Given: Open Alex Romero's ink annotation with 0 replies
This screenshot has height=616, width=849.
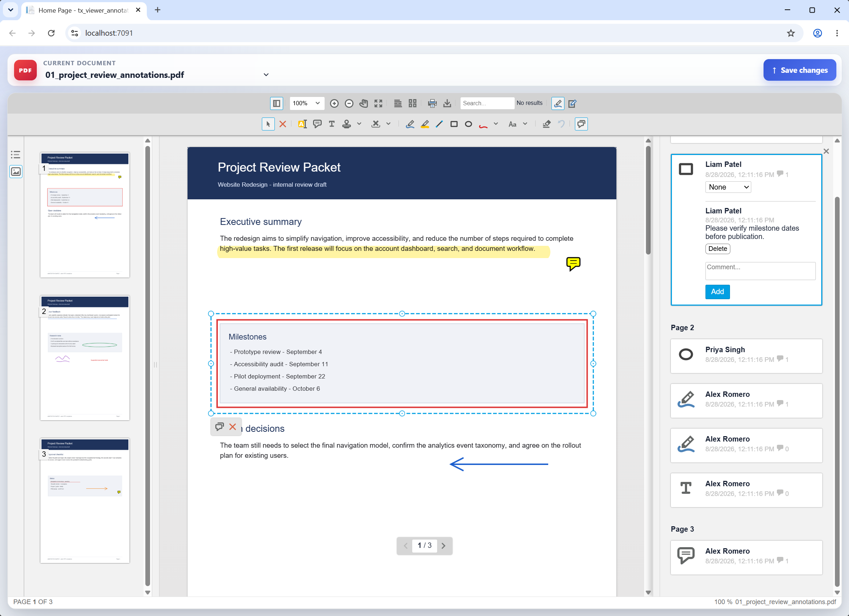Looking at the screenshot, I should click(x=746, y=445).
